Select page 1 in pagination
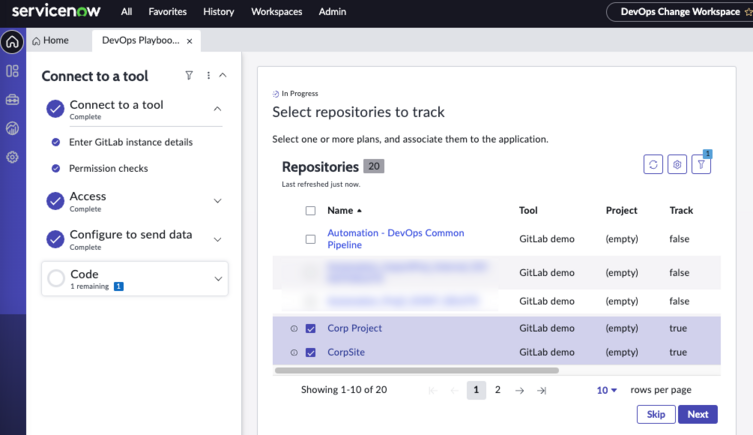The width and height of the screenshot is (753, 435). click(x=476, y=390)
